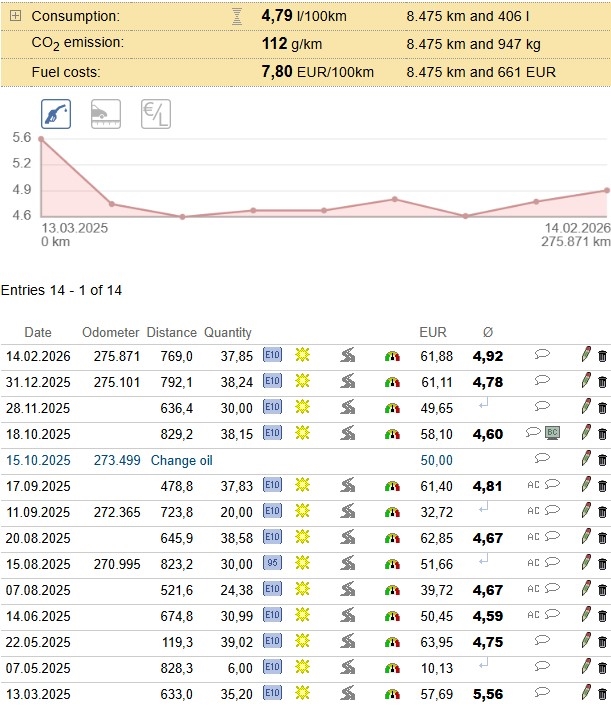
Task: Click the last data point on chart
Action: pos(606,190)
